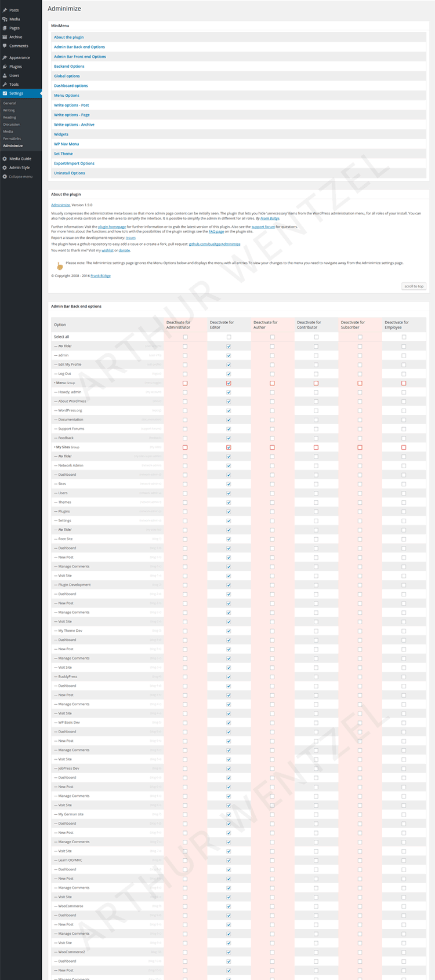The height and width of the screenshot is (980, 435).
Task: Tick Administrator checkbox in Plugin Development row
Action: pos(185,585)
